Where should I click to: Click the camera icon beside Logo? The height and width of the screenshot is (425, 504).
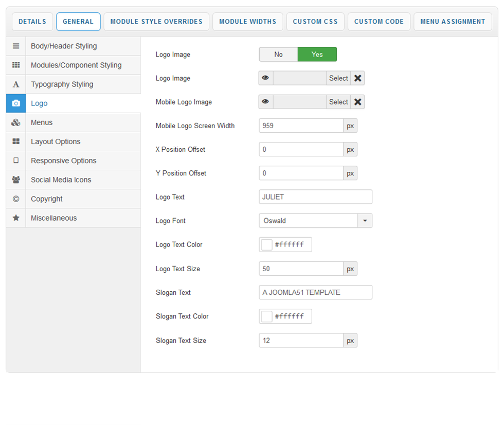pos(16,103)
